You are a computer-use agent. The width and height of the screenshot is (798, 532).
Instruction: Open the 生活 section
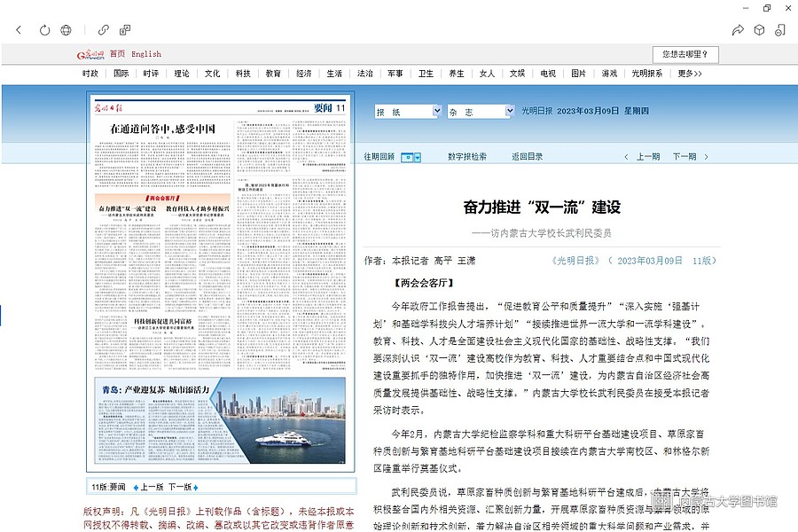(x=334, y=74)
